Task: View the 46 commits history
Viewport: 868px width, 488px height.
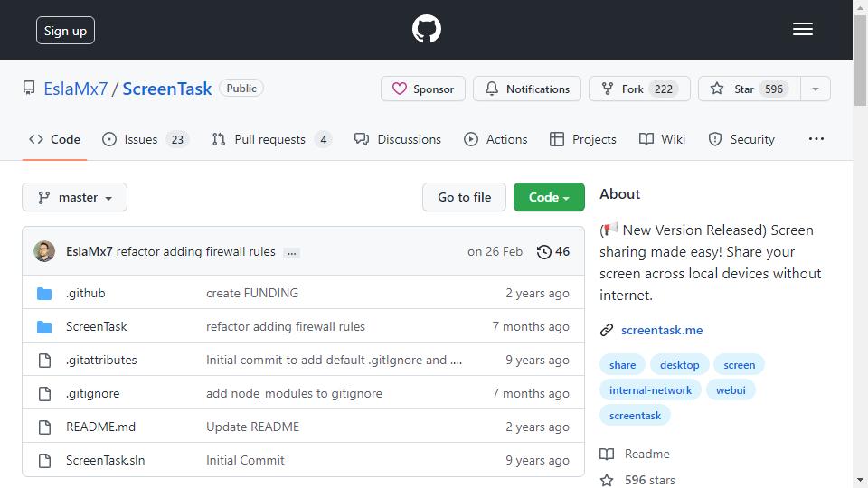Action: click(x=552, y=252)
